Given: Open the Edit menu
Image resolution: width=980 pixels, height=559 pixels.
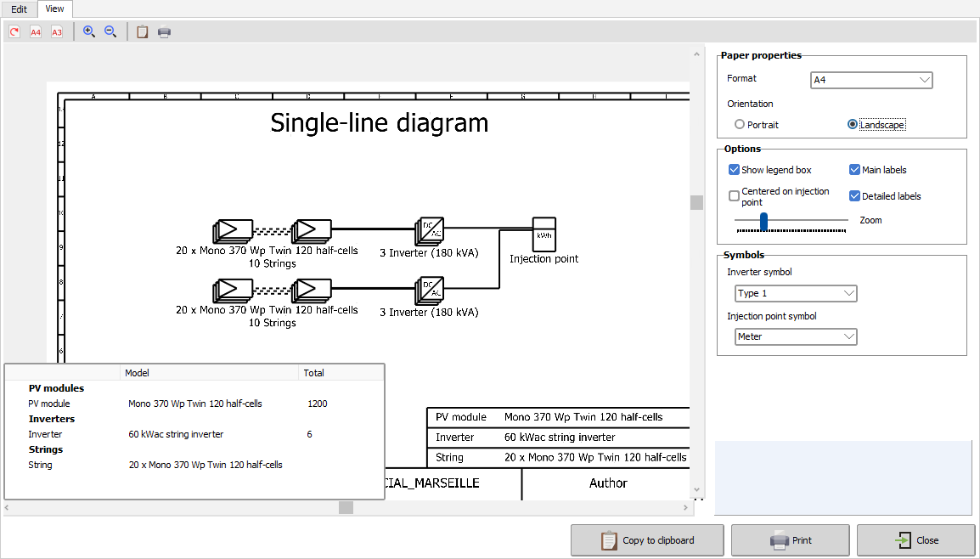Looking at the screenshot, I should [20, 8].
